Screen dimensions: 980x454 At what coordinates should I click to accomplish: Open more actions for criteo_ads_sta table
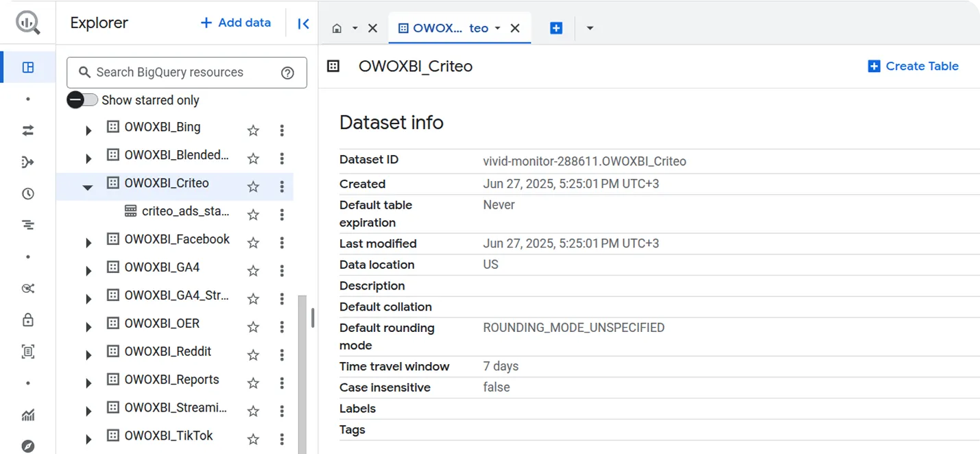point(282,215)
